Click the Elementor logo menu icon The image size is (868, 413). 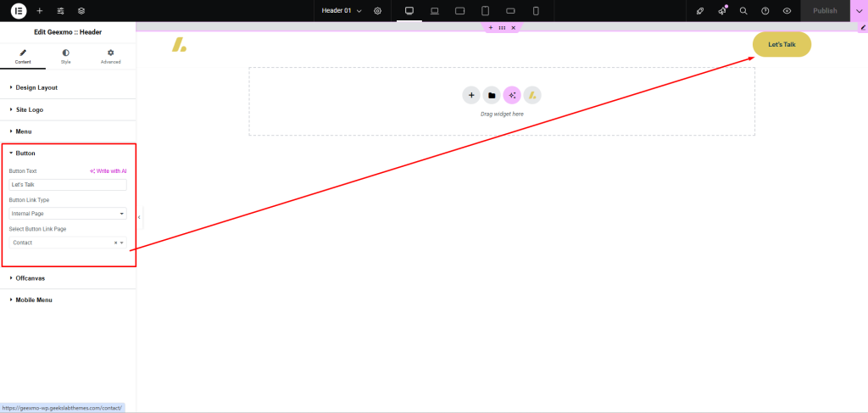pos(18,11)
